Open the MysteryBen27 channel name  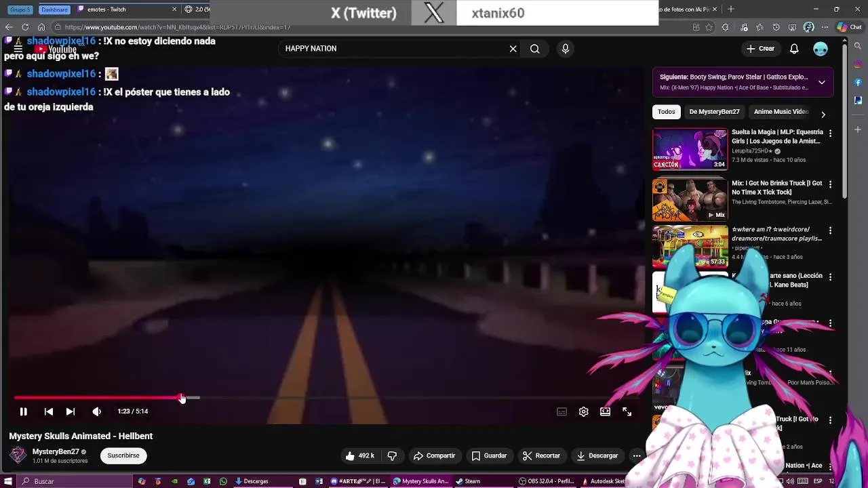(x=56, y=452)
